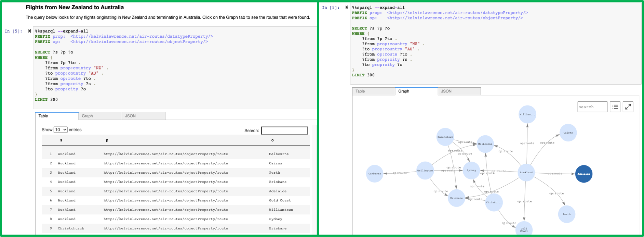The image size is (644, 237).
Task: Select the Queenstown graph node
Action: [x=445, y=137]
